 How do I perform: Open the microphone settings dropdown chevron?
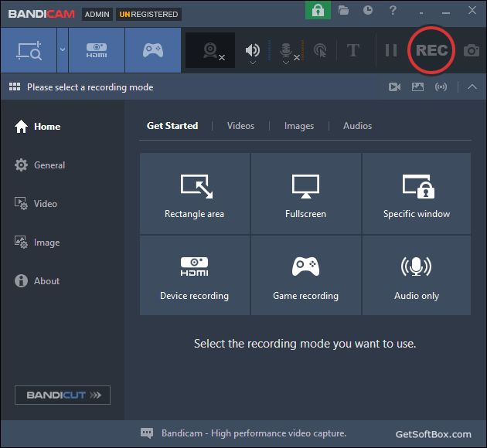coord(286,63)
